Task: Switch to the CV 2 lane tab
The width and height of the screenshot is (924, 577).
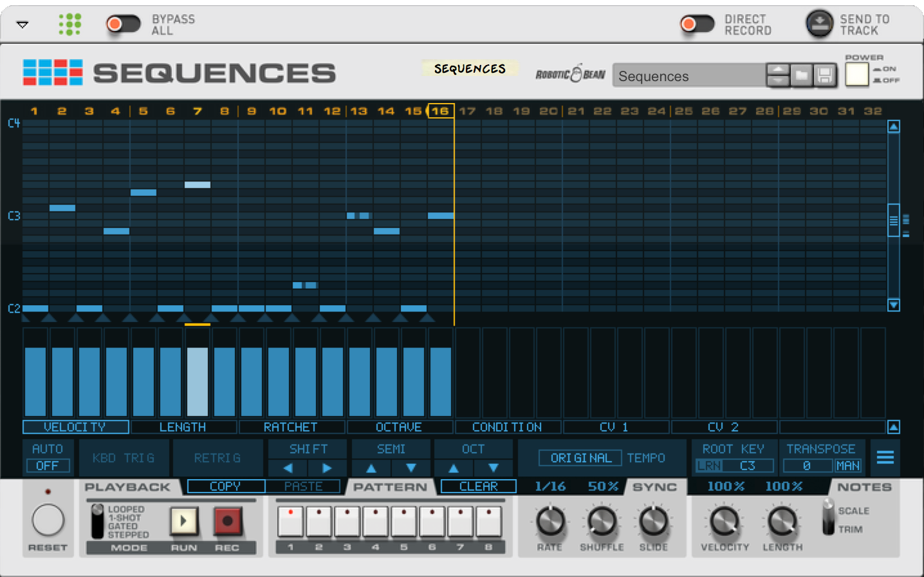Action: (x=724, y=427)
